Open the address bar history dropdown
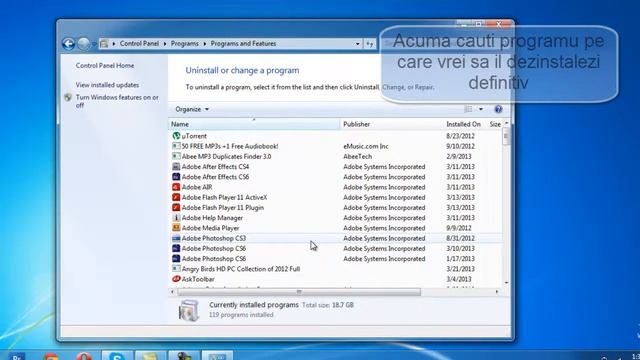This screenshot has height=360, width=640. tap(358, 44)
